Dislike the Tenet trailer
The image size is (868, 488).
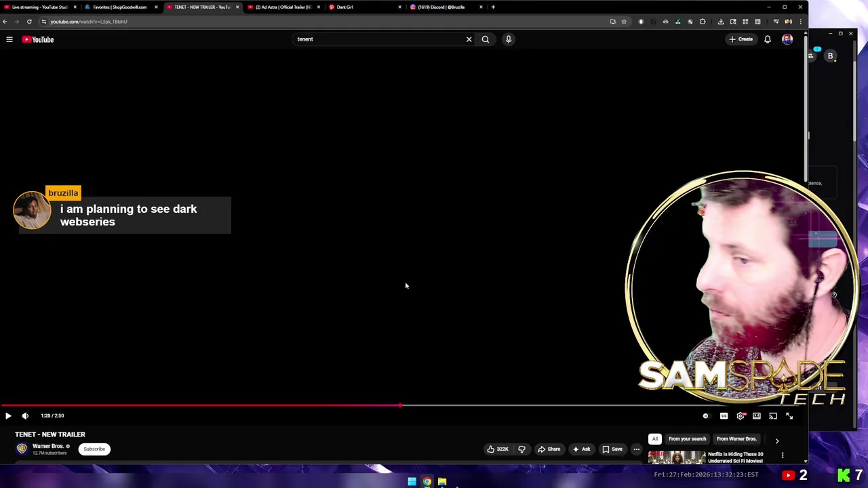click(x=521, y=449)
